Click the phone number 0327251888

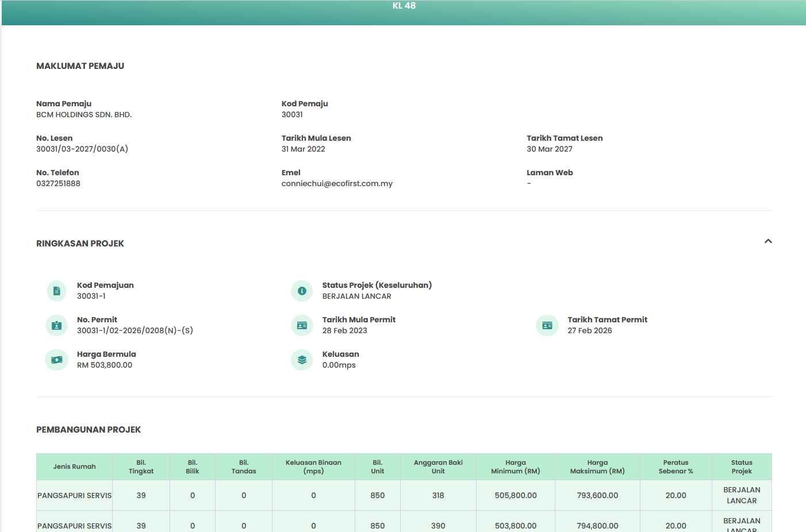tap(58, 184)
